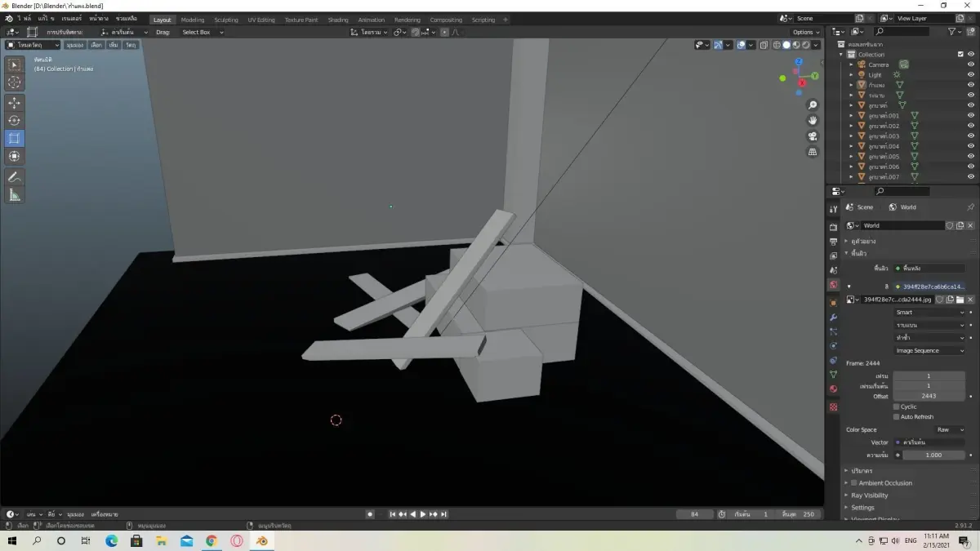
Task: Open the Smart interpolation dropdown
Action: (929, 312)
